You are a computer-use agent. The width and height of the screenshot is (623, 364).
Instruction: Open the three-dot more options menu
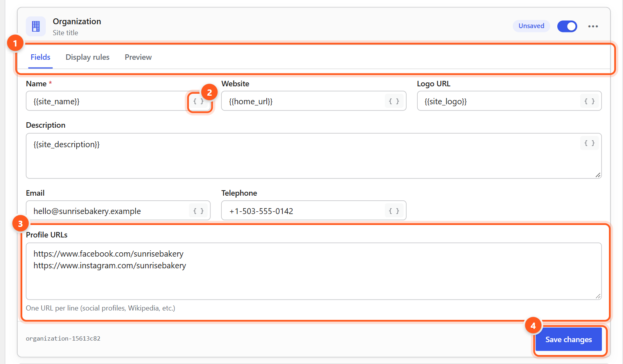(593, 26)
